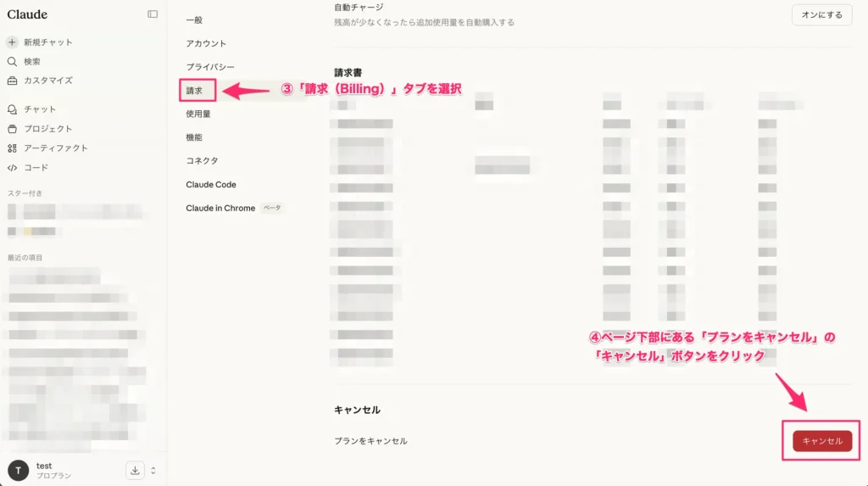The image size is (868, 486).
Task: Click the projects icon beside プロジェクト
Action: (x=12, y=129)
